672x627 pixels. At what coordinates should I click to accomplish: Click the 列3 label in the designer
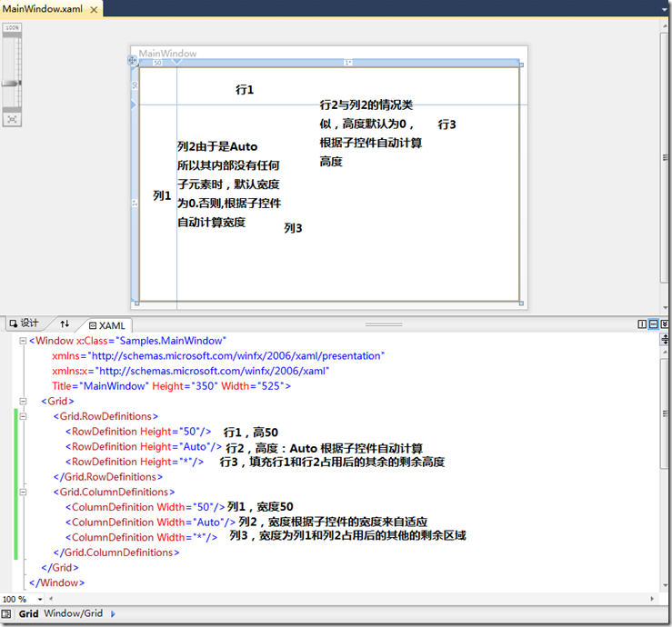[x=293, y=228]
